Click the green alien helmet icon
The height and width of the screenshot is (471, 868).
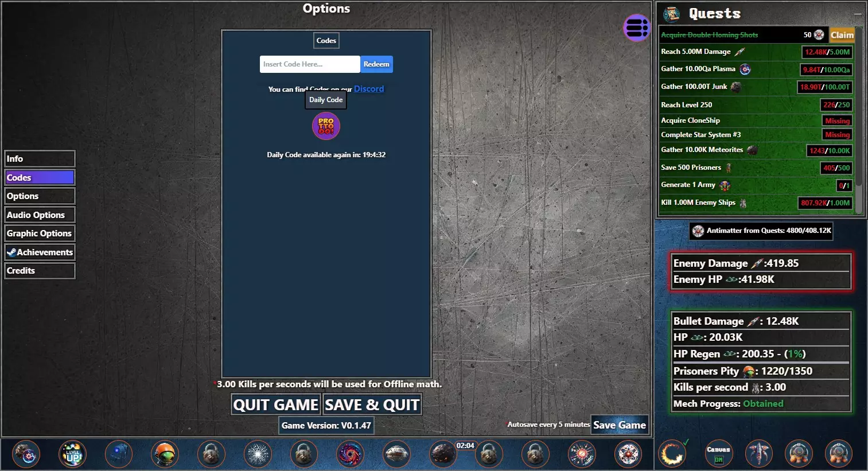pyautogui.click(x=165, y=454)
